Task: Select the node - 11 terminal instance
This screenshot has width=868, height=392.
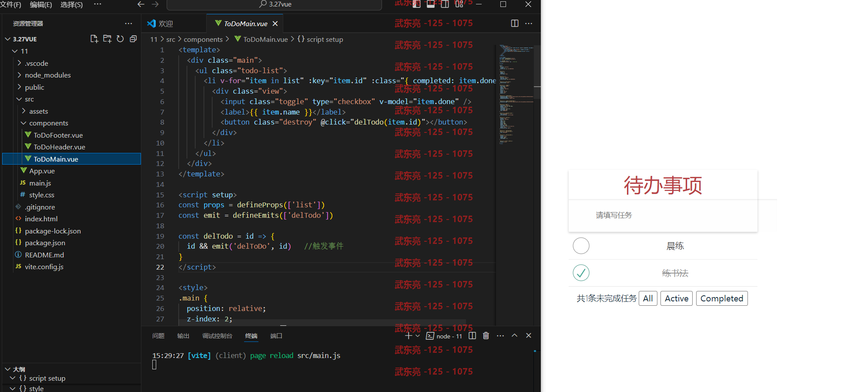Action: (x=444, y=336)
